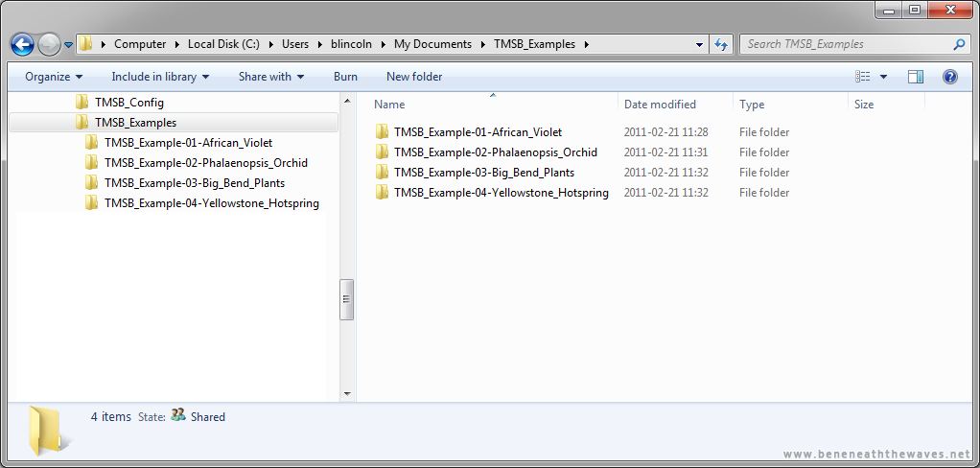Select TMSB_Example-01-African_Violet in file list

point(478,132)
